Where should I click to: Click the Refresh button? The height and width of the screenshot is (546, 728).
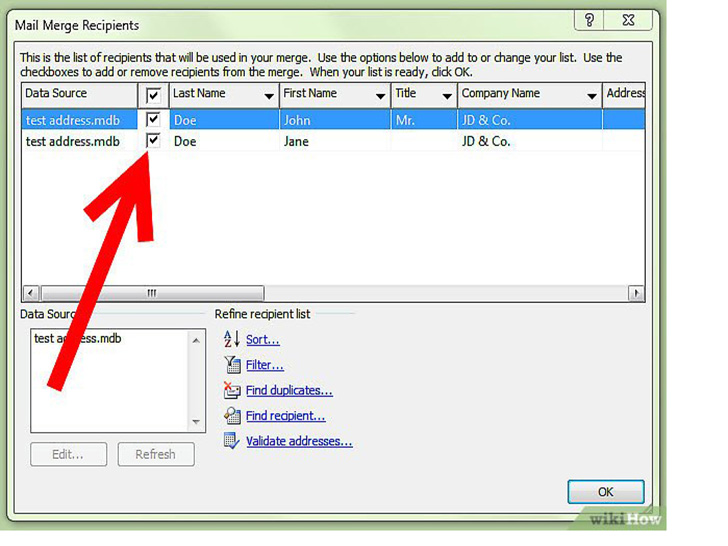click(156, 454)
